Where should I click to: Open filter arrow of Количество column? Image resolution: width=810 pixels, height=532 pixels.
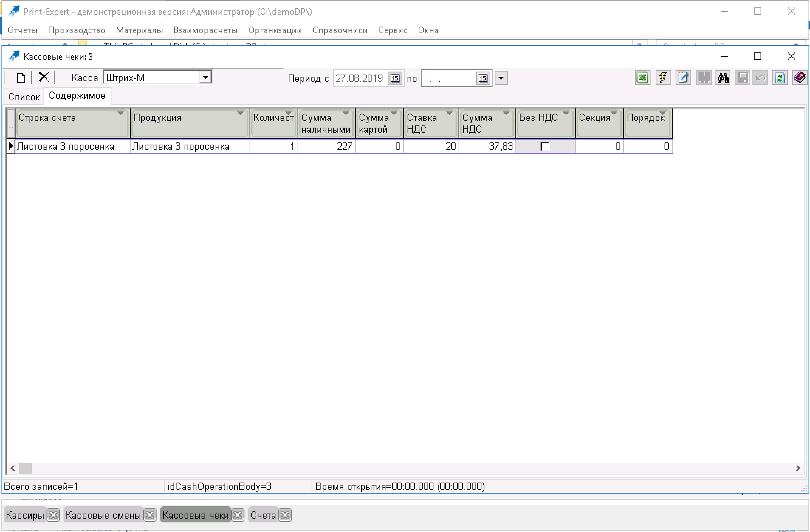pyautogui.click(x=289, y=113)
